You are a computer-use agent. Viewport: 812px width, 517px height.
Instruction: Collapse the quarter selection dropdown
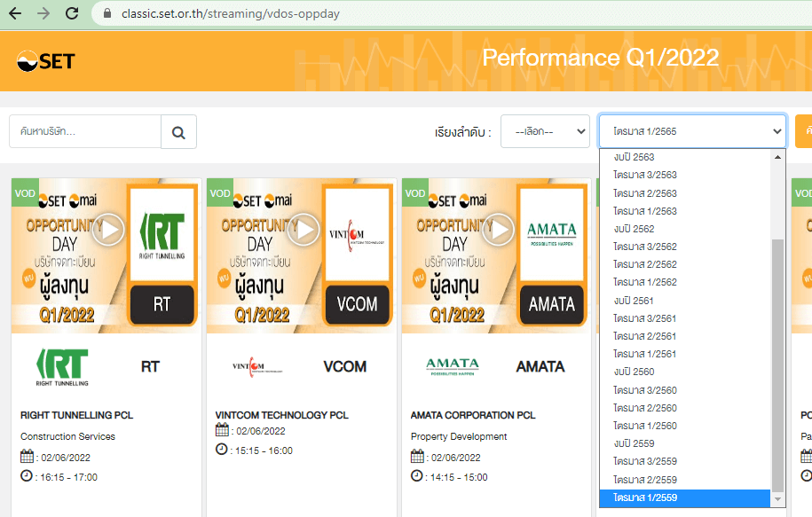(x=692, y=131)
